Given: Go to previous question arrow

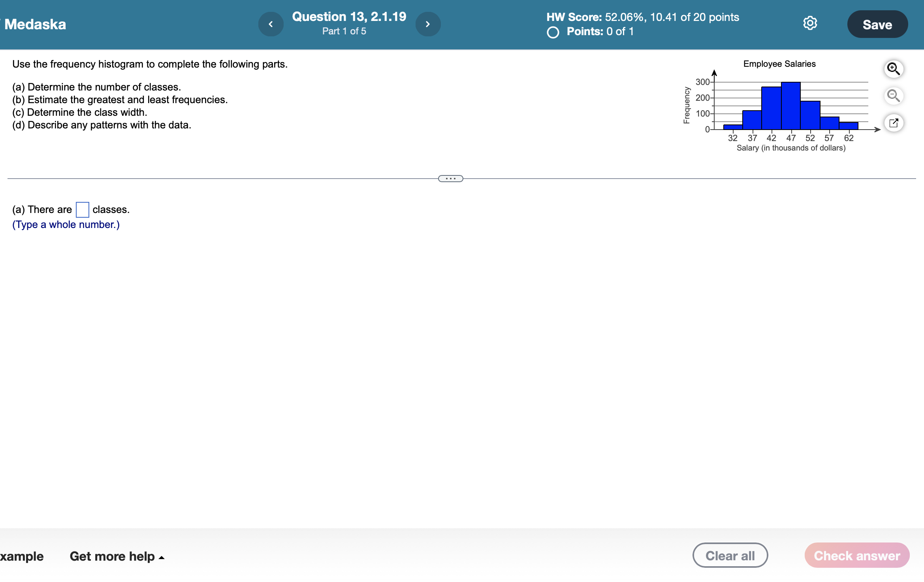Looking at the screenshot, I should (x=271, y=24).
